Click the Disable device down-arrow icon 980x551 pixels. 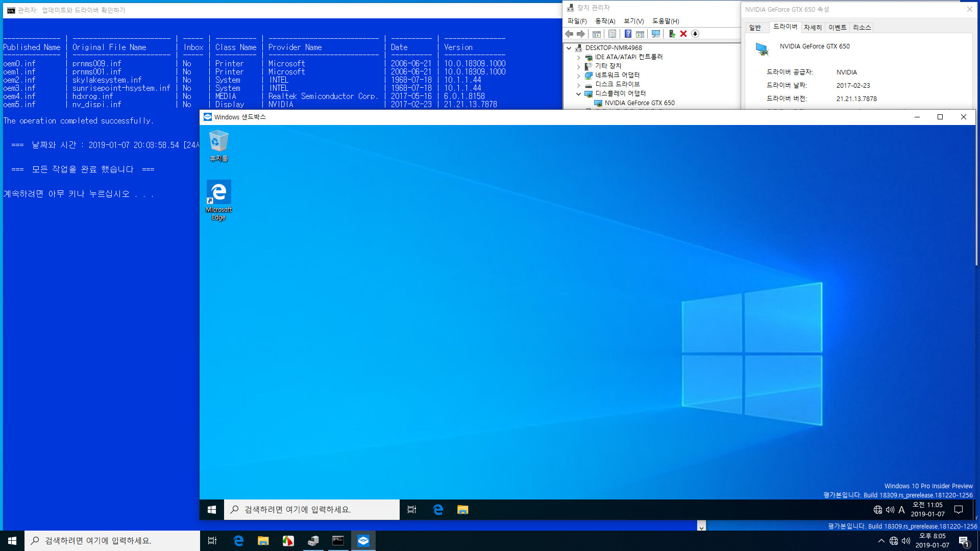click(695, 34)
